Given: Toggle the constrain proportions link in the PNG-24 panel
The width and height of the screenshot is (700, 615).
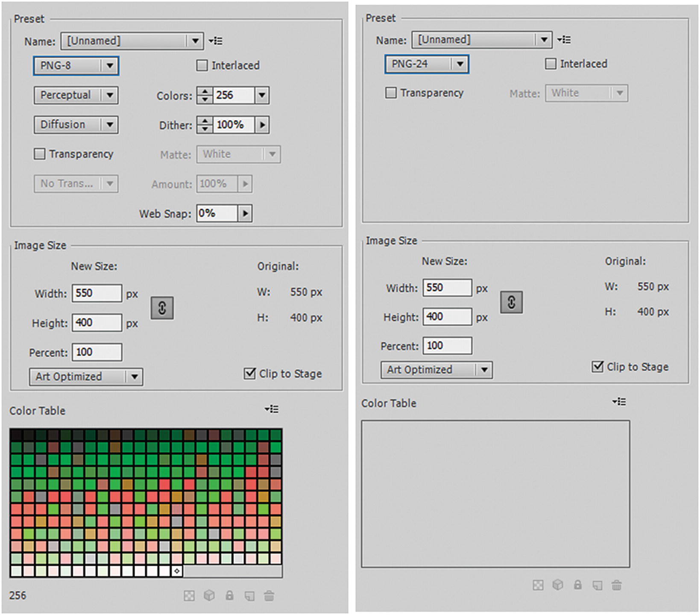Looking at the screenshot, I should point(511,303).
